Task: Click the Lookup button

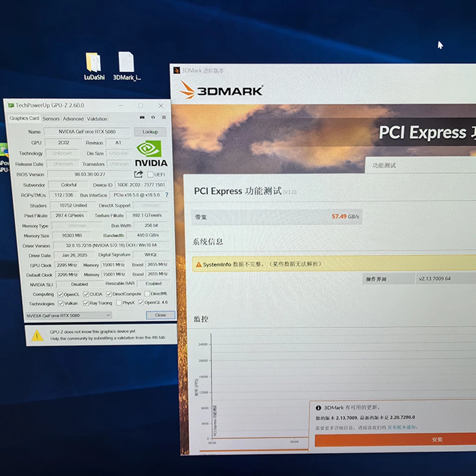Action: click(150, 132)
